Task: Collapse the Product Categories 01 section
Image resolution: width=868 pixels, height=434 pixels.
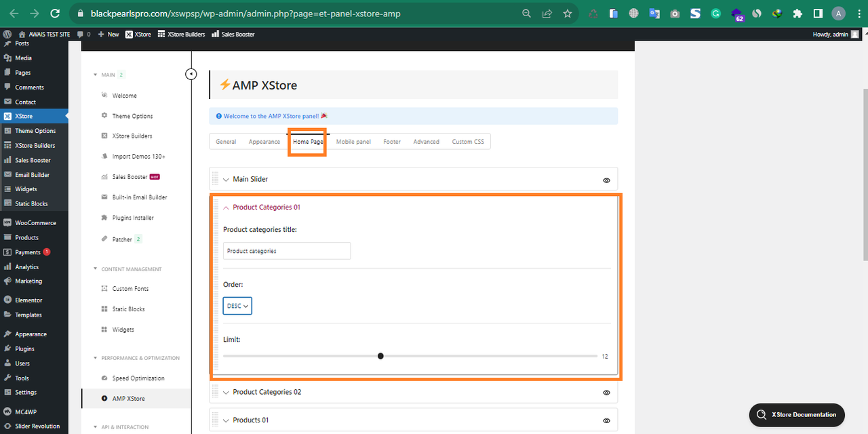Action: click(226, 208)
